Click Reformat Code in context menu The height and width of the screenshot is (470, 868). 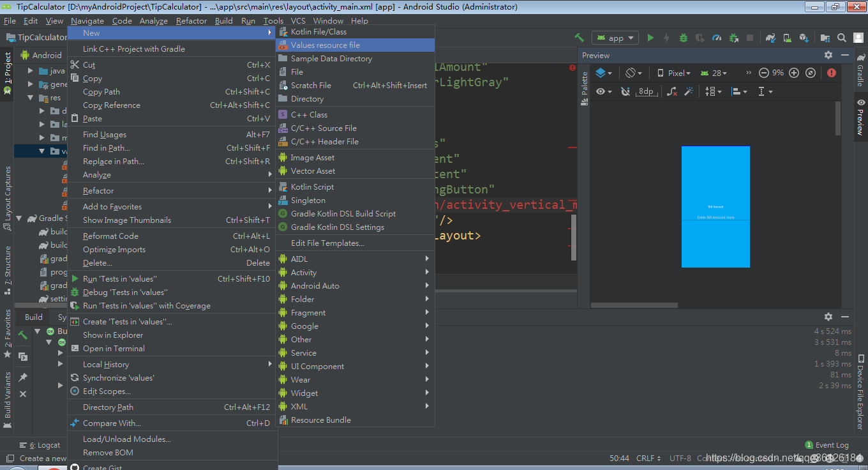(x=172, y=236)
